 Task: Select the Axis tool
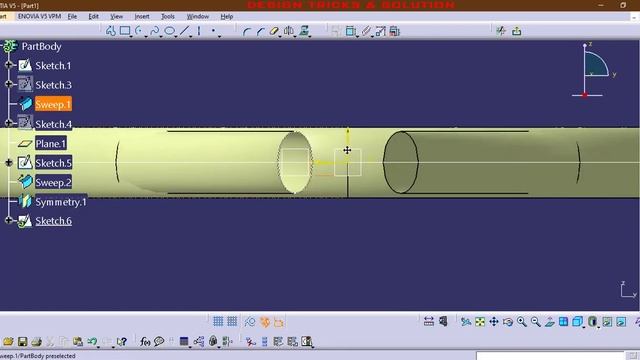199,31
